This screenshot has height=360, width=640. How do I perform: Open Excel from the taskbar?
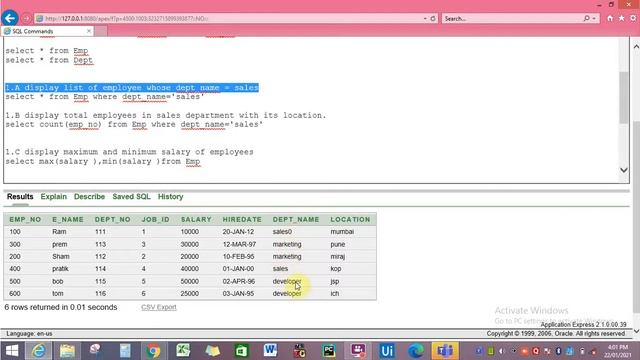[183, 351]
